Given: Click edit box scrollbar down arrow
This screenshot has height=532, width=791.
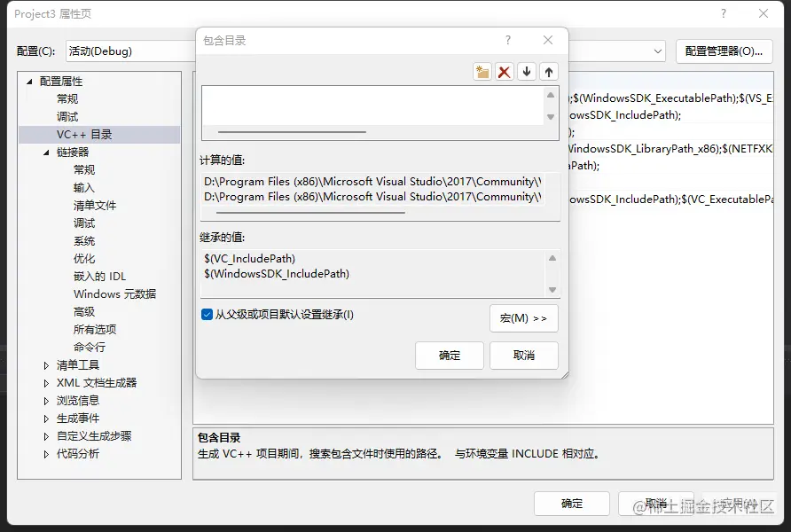Looking at the screenshot, I should click(551, 116).
